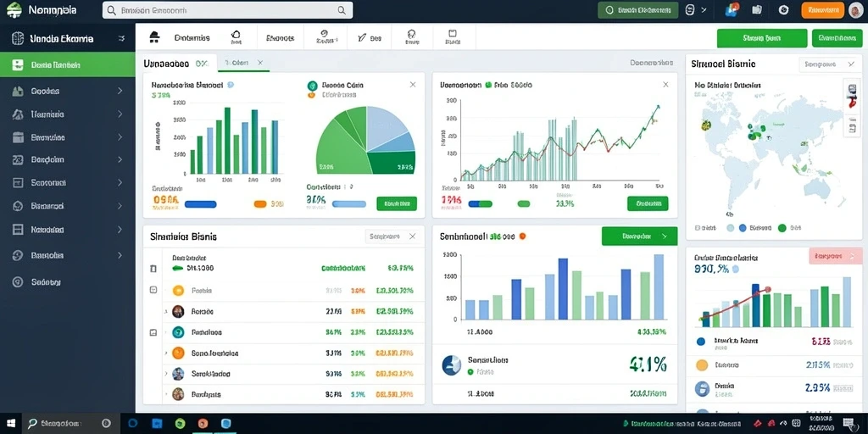Click the globe icon beside the sidebar title
The image size is (868, 434).
point(18,38)
